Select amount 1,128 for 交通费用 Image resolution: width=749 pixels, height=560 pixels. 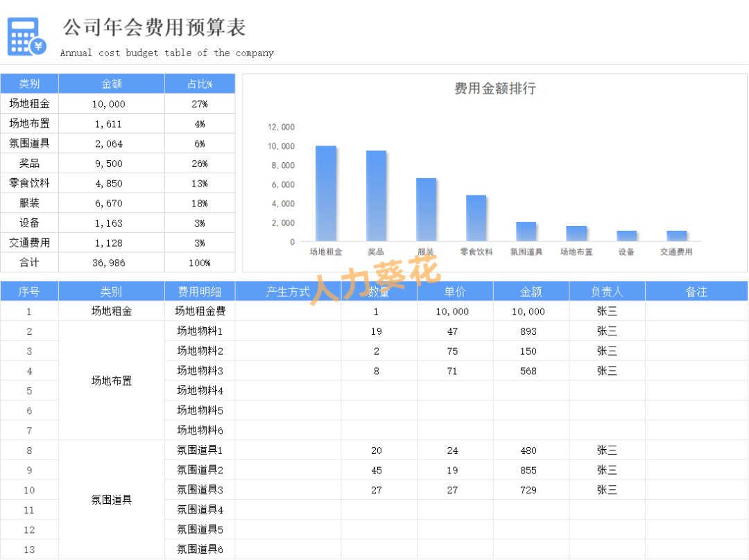pos(111,243)
